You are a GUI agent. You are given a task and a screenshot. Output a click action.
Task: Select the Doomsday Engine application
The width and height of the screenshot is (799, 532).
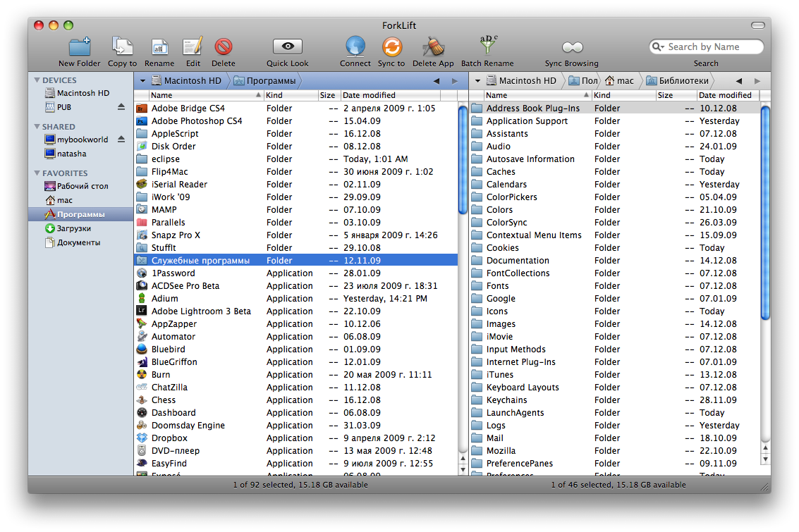[295, 425]
